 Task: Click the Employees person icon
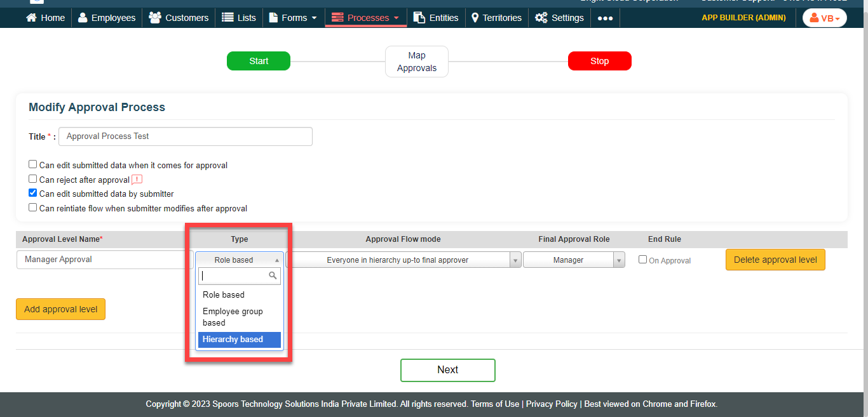pyautogui.click(x=83, y=18)
